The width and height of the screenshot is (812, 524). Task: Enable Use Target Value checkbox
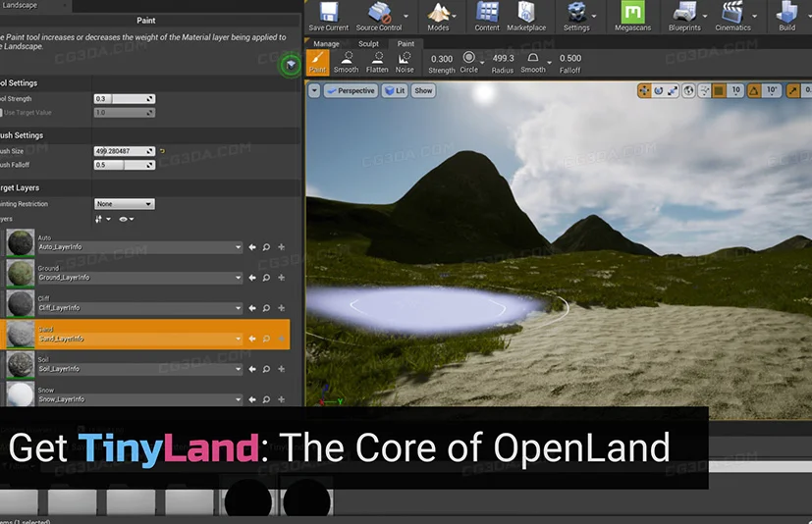pyautogui.click(x=1, y=113)
